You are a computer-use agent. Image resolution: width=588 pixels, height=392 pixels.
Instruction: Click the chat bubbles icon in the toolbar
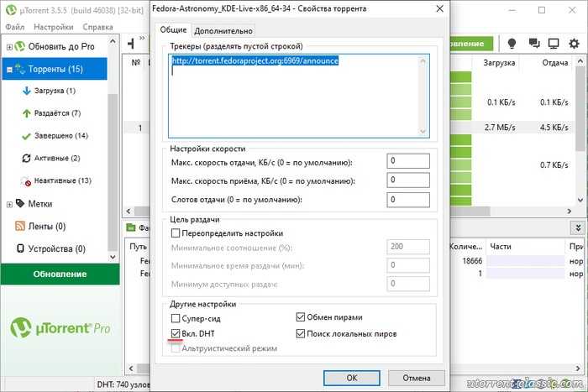[x=534, y=44]
